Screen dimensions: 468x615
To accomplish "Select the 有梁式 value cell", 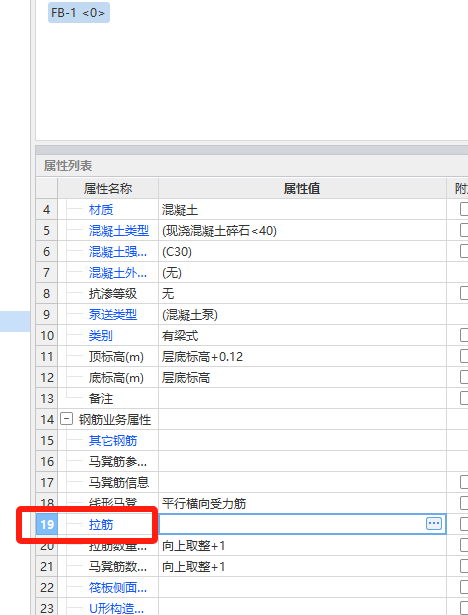I will [302, 335].
